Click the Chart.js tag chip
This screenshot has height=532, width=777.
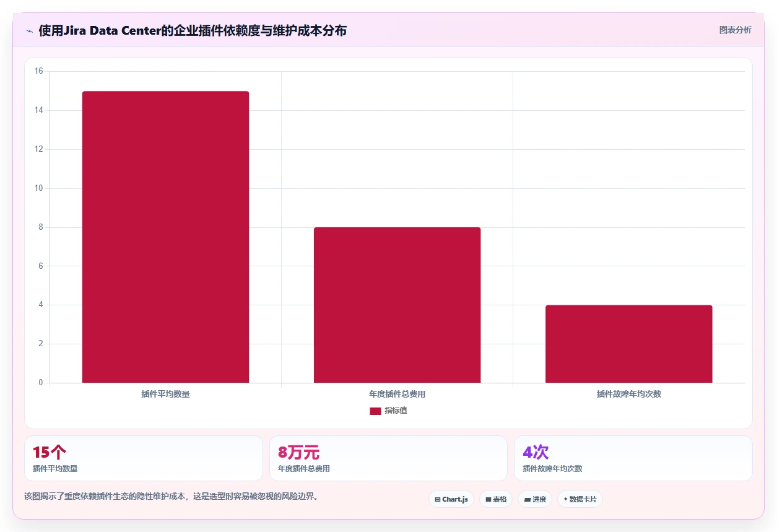click(x=451, y=499)
